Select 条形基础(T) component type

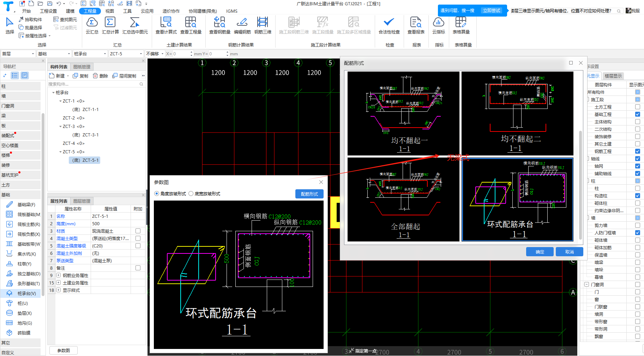pyautogui.click(x=23, y=283)
